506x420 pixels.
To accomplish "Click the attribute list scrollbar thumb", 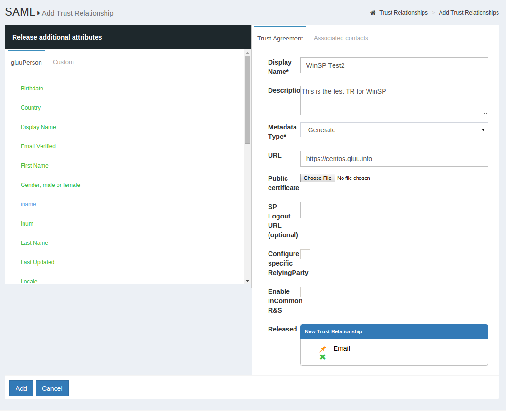I will [247, 99].
